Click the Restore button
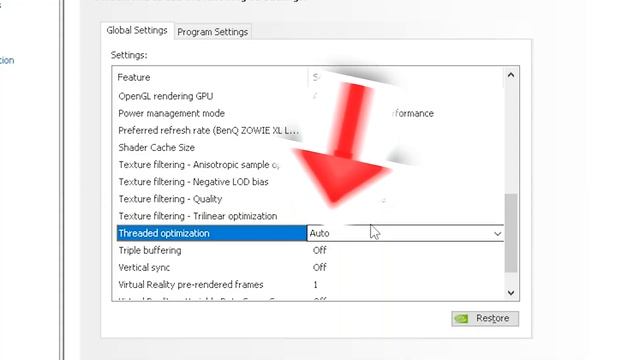 click(x=485, y=318)
